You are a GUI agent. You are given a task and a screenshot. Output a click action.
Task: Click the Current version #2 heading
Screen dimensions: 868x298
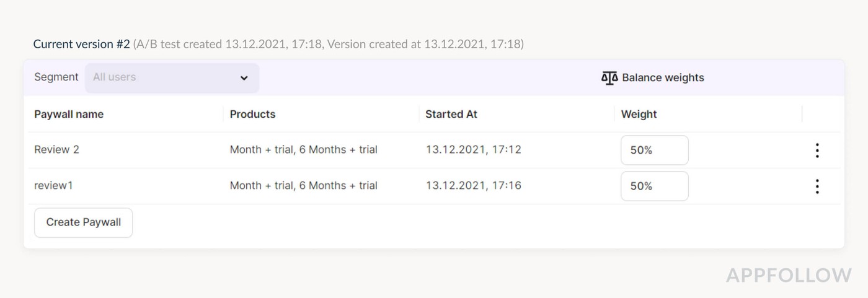tap(81, 44)
